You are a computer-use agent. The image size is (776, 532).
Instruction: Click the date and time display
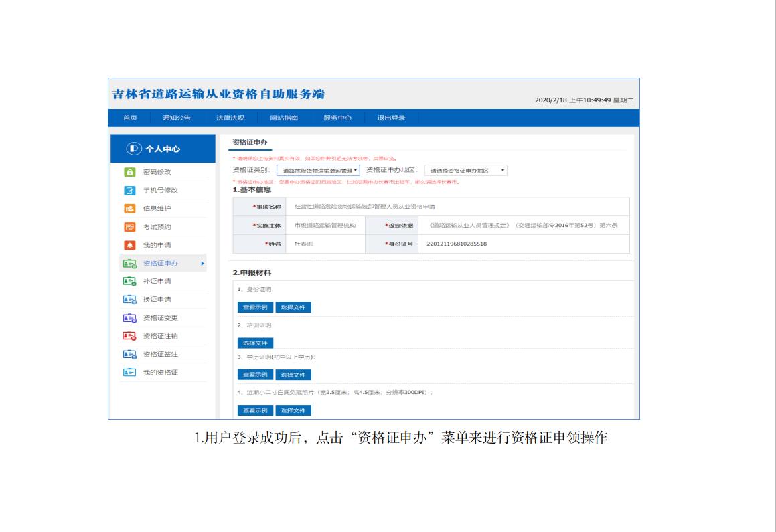(584, 100)
